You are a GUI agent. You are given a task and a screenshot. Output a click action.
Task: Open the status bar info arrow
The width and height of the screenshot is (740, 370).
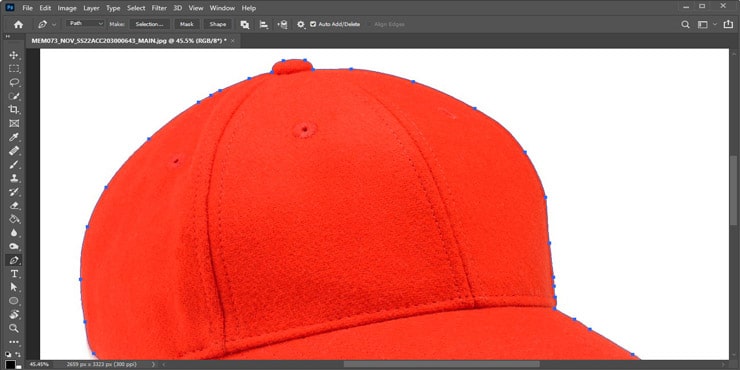click(x=153, y=364)
